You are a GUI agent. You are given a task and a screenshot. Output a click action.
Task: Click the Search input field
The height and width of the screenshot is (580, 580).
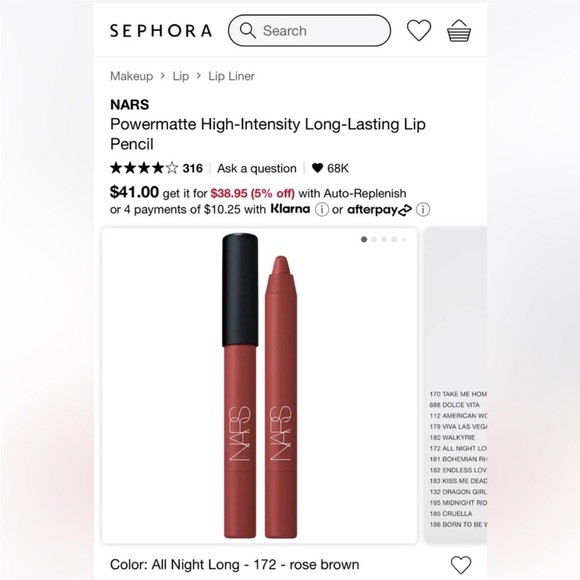309,31
